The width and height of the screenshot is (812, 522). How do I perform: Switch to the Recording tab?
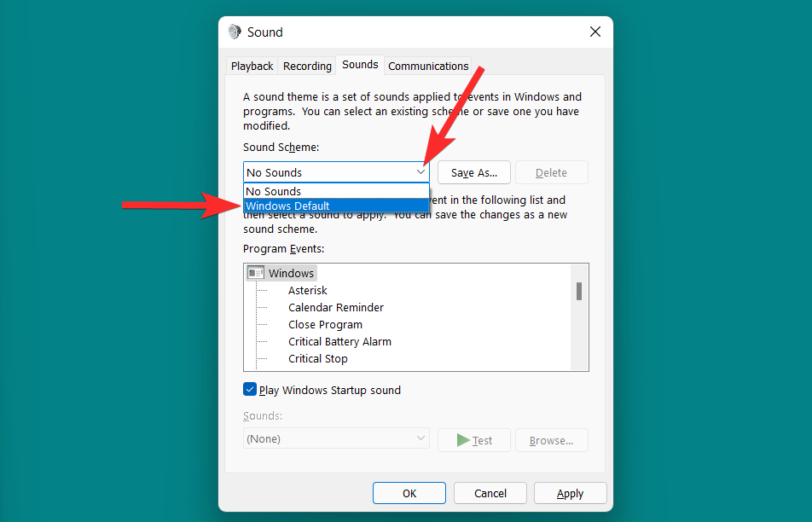point(306,66)
